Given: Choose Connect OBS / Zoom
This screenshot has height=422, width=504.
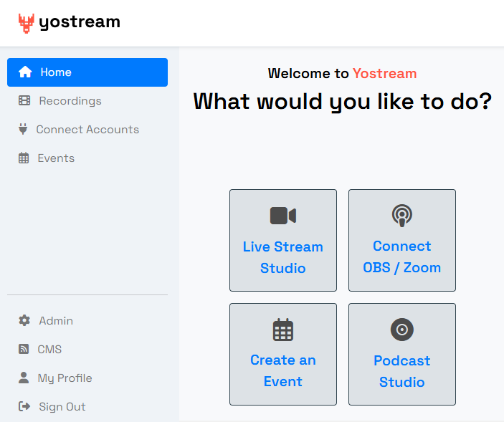Looking at the screenshot, I should click(x=401, y=257).
